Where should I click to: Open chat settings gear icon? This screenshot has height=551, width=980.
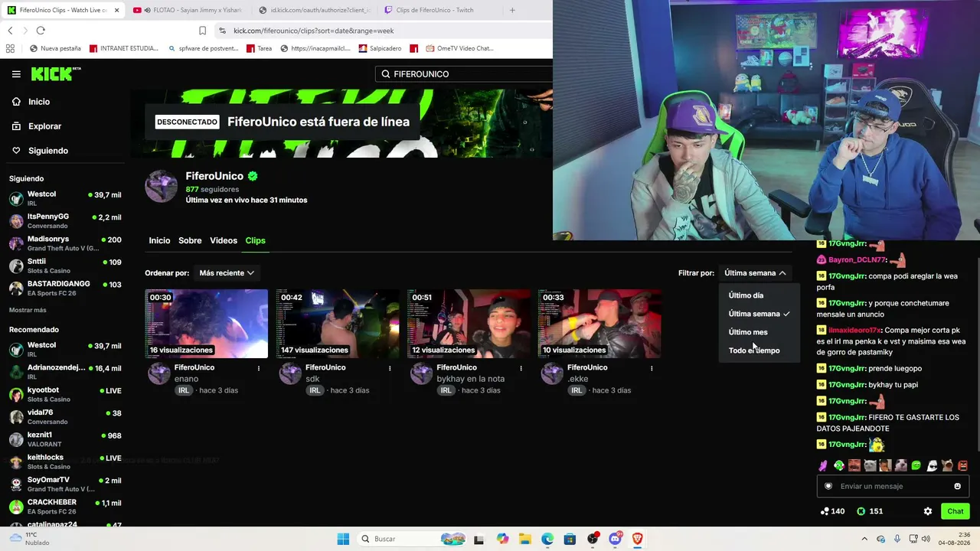(x=928, y=511)
